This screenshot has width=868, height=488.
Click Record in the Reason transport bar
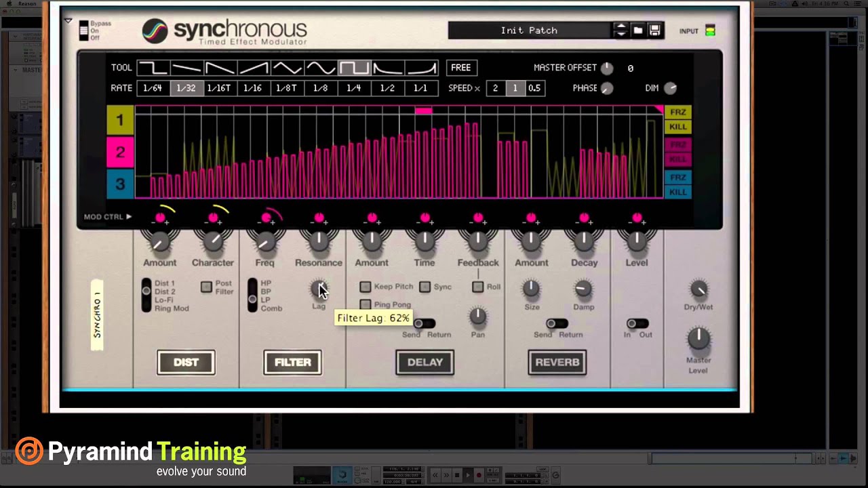(479, 475)
